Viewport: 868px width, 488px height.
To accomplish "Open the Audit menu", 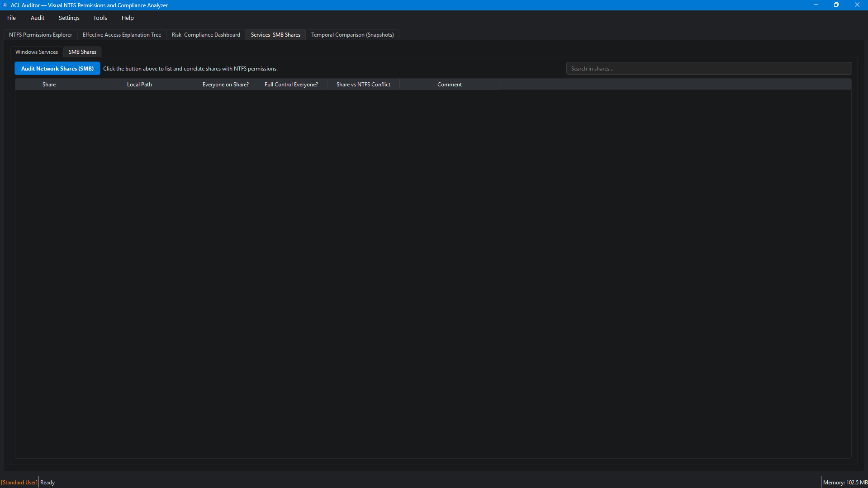I will tap(38, 18).
